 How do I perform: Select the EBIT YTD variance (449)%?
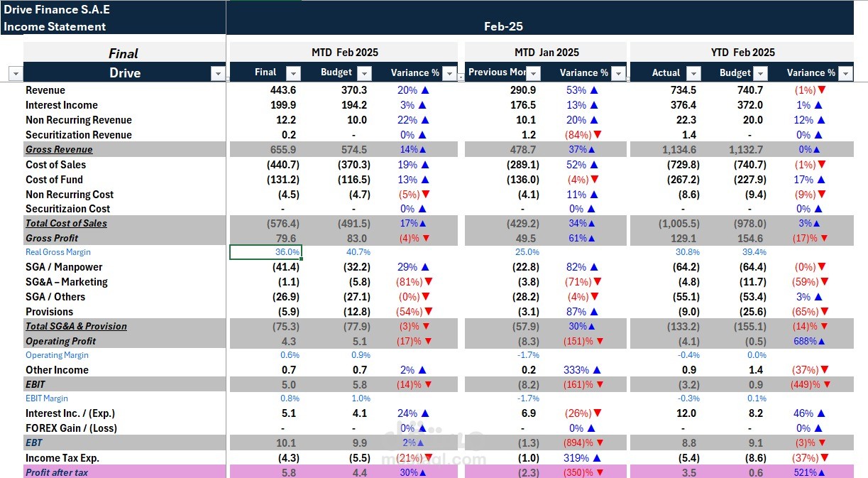[x=809, y=384]
